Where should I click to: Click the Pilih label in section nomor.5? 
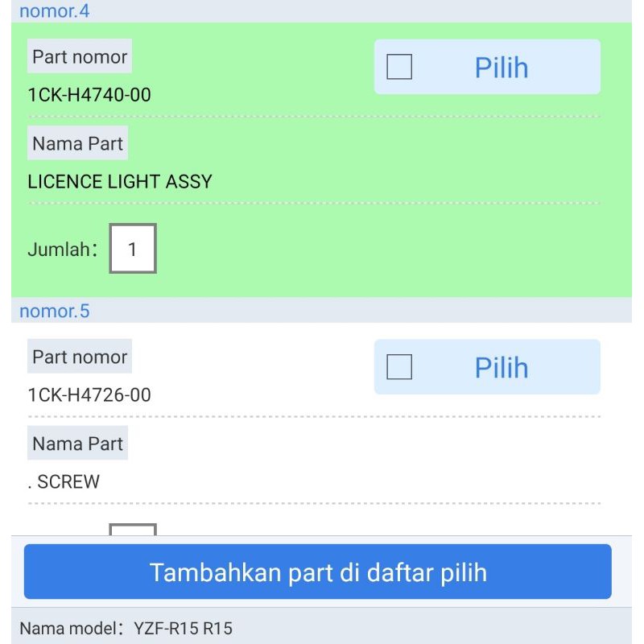coord(501,367)
